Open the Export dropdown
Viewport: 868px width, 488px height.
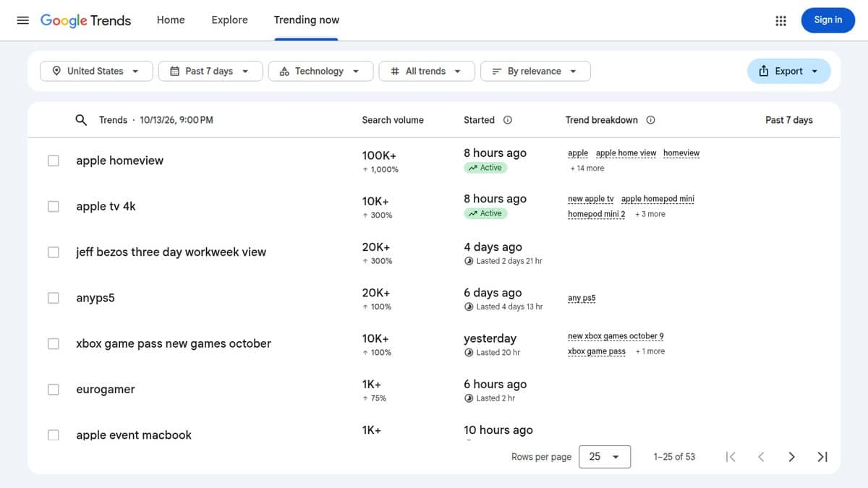[x=789, y=71]
